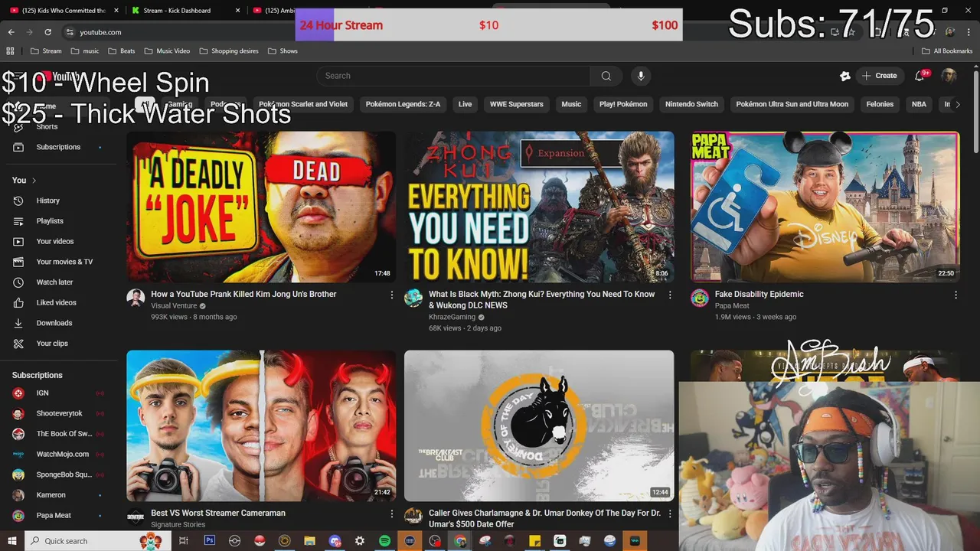Click the search magnifier button
Image resolution: width=980 pixels, height=551 pixels.
pos(606,76)
